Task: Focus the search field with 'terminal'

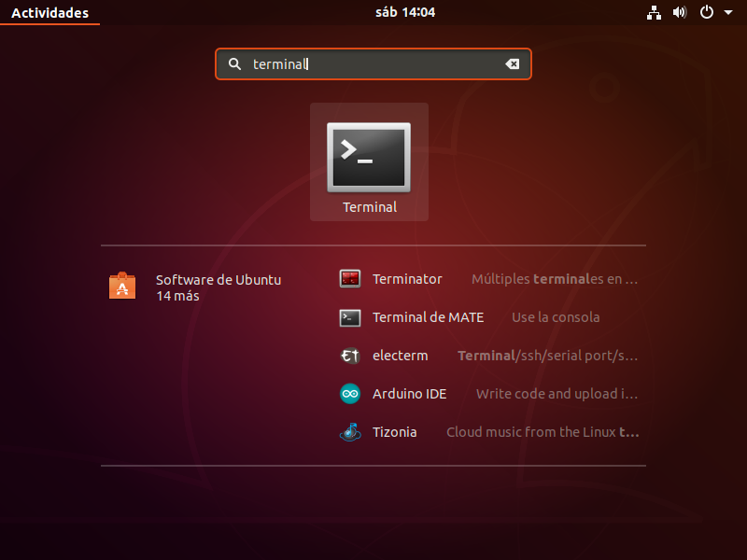Action: (x=373, y=63)
